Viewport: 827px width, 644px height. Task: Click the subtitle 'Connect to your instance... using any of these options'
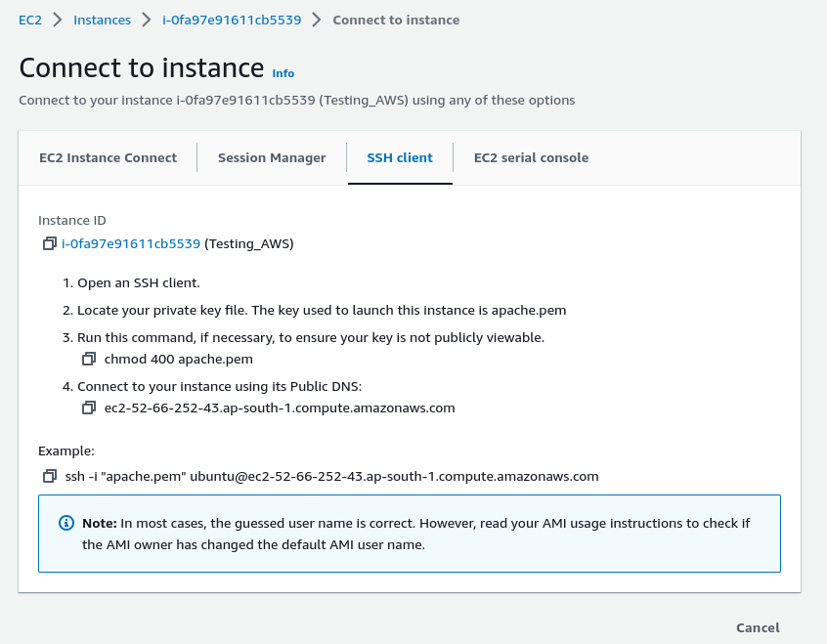(297, 101)
